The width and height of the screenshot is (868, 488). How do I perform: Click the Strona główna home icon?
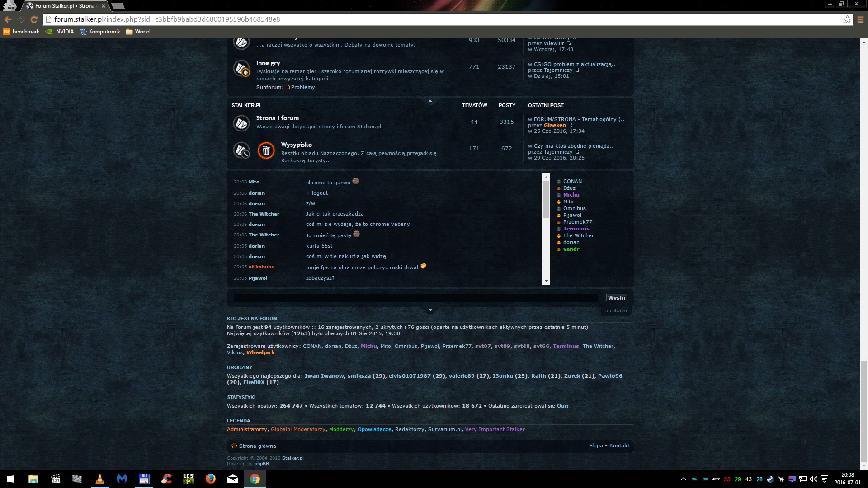(234, 446)
